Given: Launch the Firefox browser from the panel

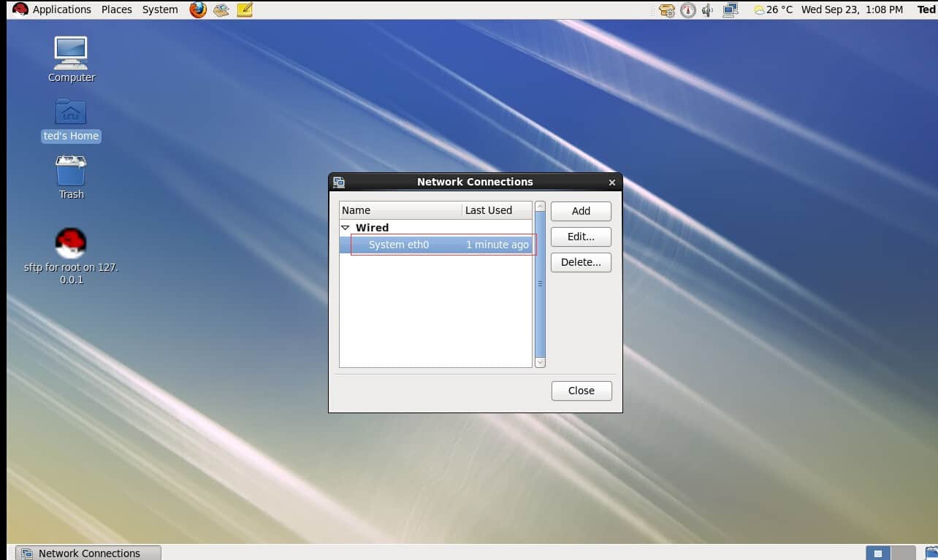Looking at the screenshot, I should (x=197, y=9).
